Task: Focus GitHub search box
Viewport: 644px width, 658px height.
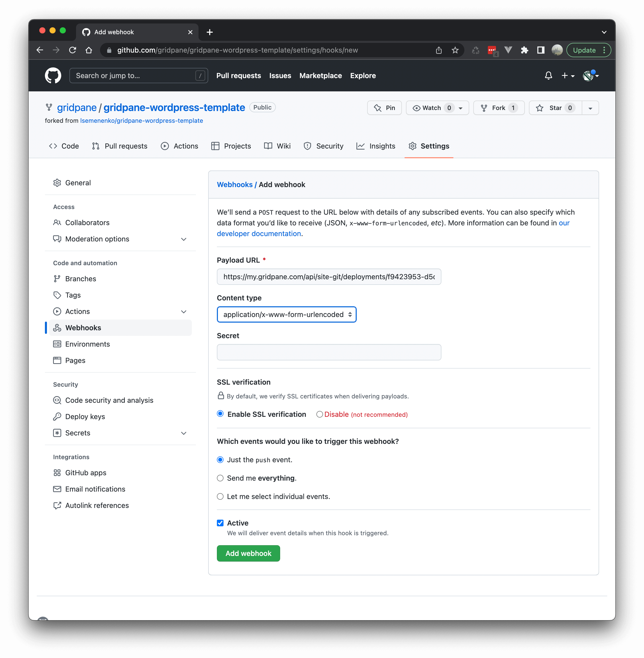Action: pyautogui.click(x=138, y=76)
